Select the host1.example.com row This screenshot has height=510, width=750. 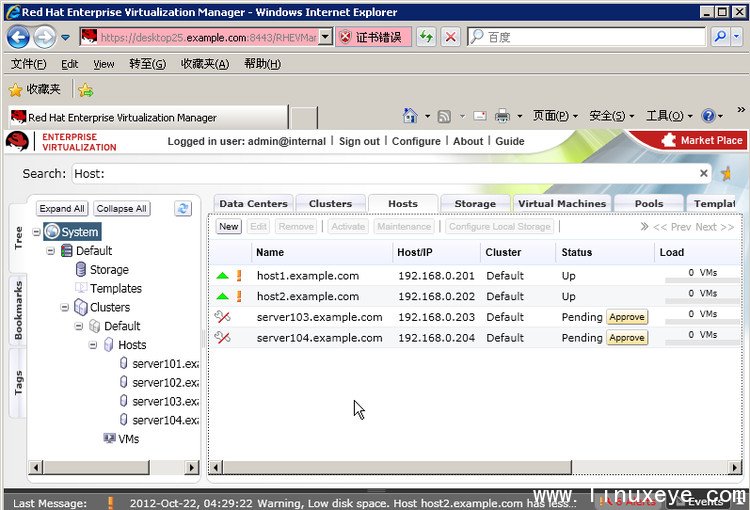coord(475,276)
